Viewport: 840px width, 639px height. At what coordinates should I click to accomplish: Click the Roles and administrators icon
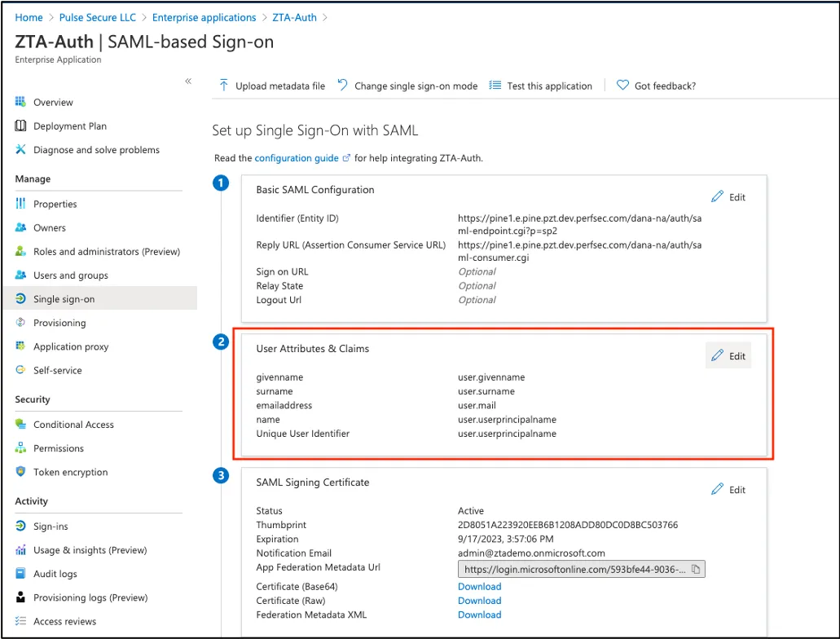click(x=20, y=251)
